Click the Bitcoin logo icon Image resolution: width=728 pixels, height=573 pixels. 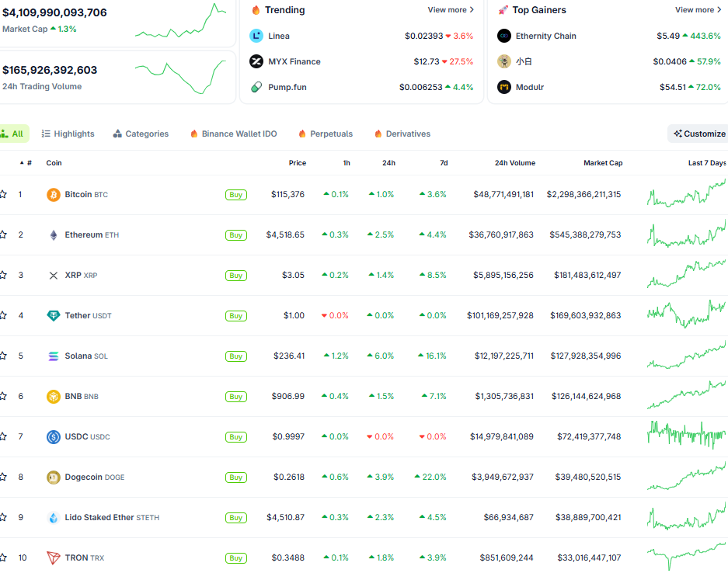pos(53,194)
